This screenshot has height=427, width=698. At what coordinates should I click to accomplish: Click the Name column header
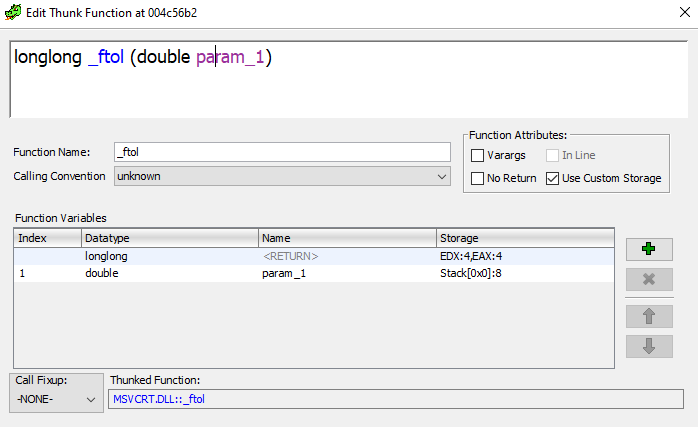(347, 238)
